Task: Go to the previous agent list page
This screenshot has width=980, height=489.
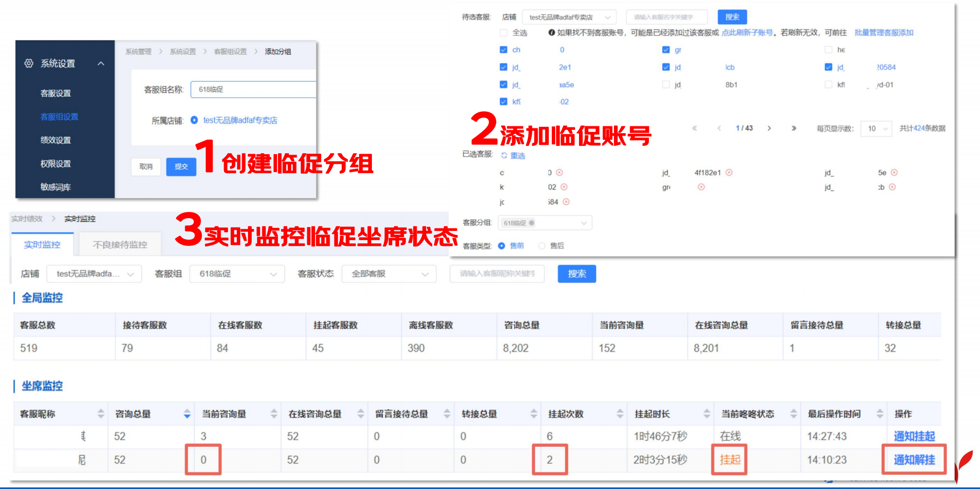Action: [719, 128]
